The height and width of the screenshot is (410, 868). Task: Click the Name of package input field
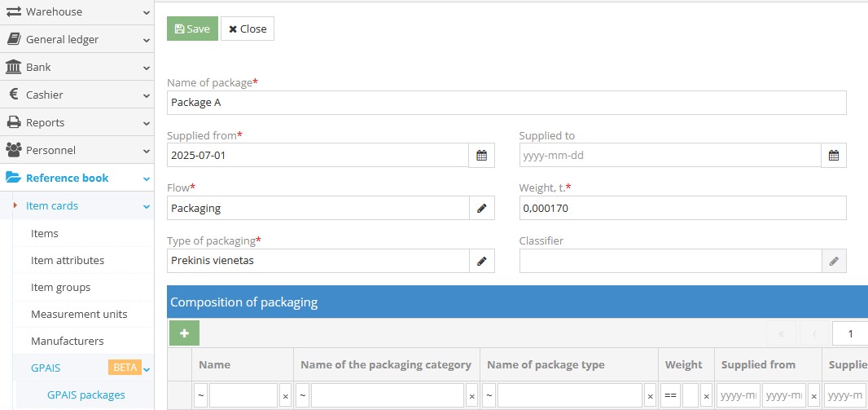pos(506,103)
